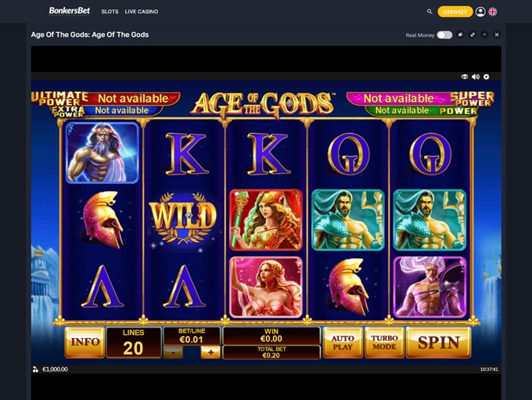Expand game to fullscreen with arrows icon

473,34
